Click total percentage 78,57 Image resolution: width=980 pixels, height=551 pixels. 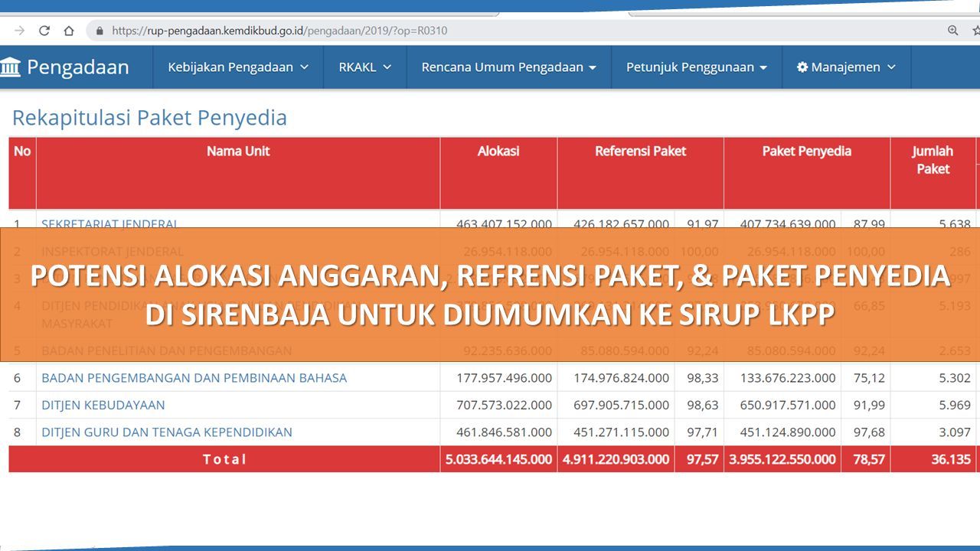click(x=869, y=459)
